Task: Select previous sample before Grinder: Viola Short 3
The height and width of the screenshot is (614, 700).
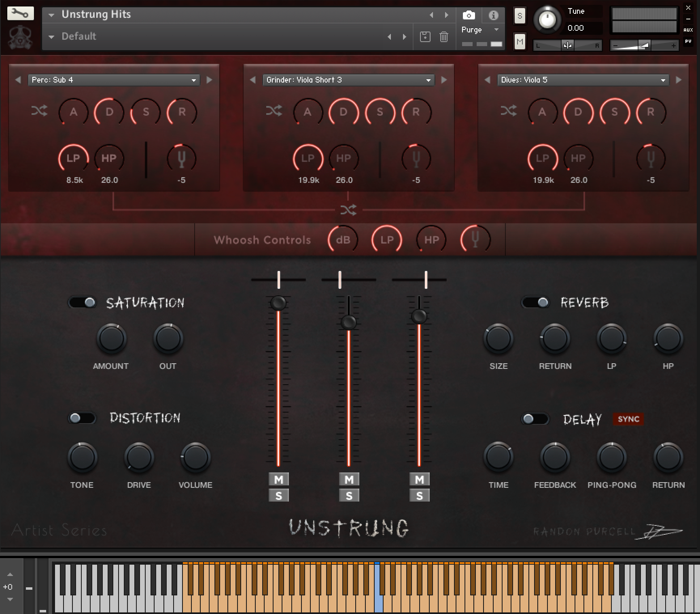Action: [x=253, y=80]
